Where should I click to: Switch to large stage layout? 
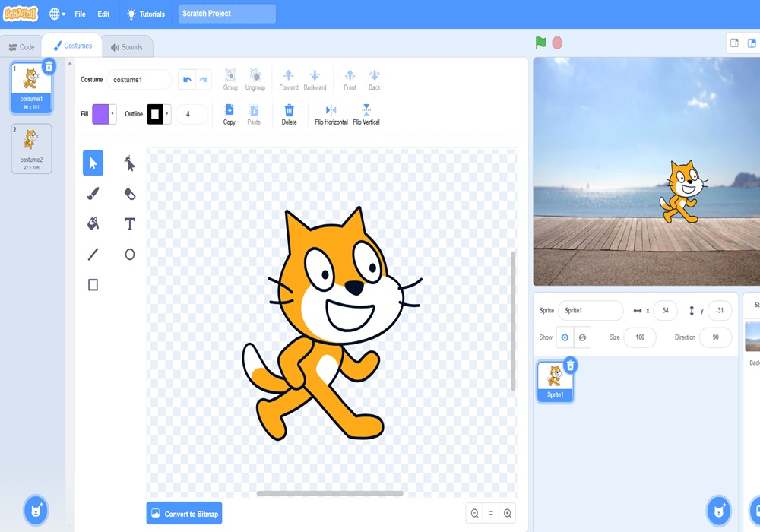click(752, 43)
